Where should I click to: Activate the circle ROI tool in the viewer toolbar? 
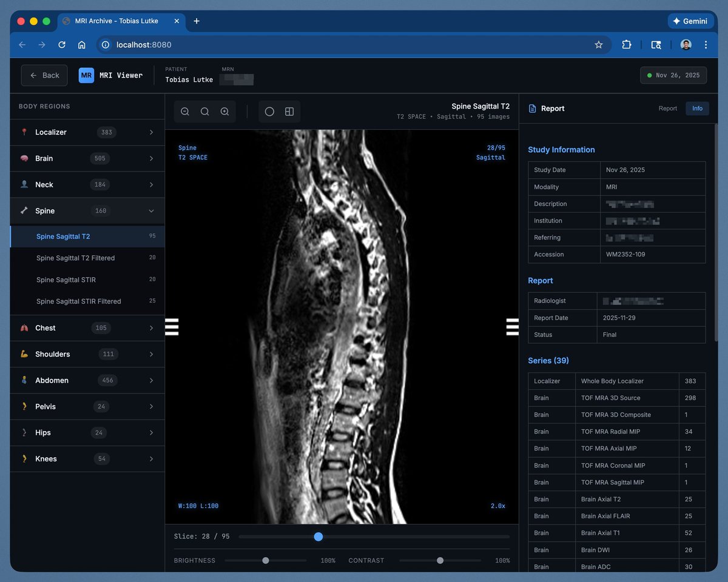point(269,112)
